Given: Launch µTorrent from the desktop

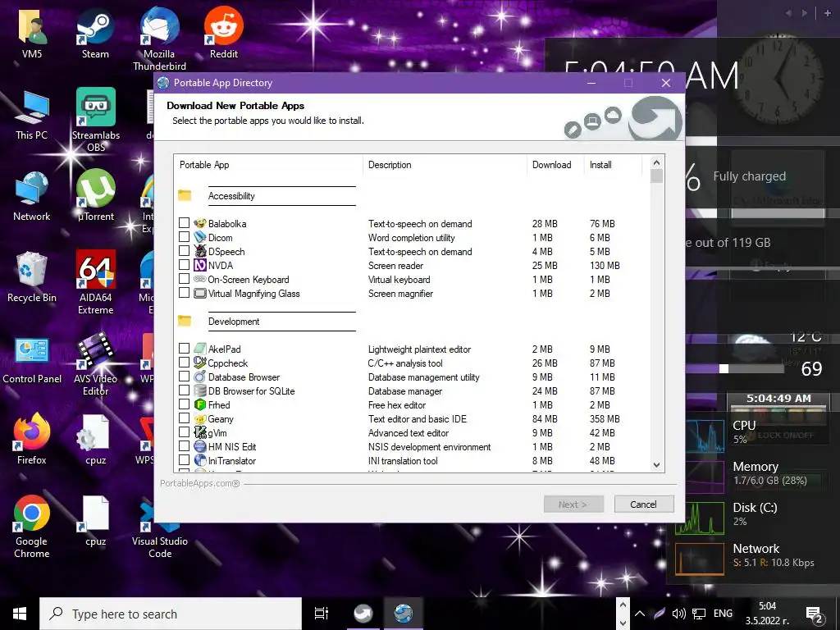Looking at the screenshot, I should pyautogui.click(x=95, y=196).
